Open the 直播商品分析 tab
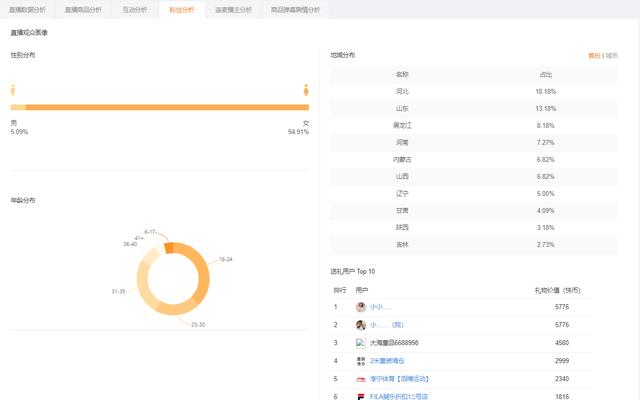The height and width of the screenshot is (400, 640). (x=83, y=9)
